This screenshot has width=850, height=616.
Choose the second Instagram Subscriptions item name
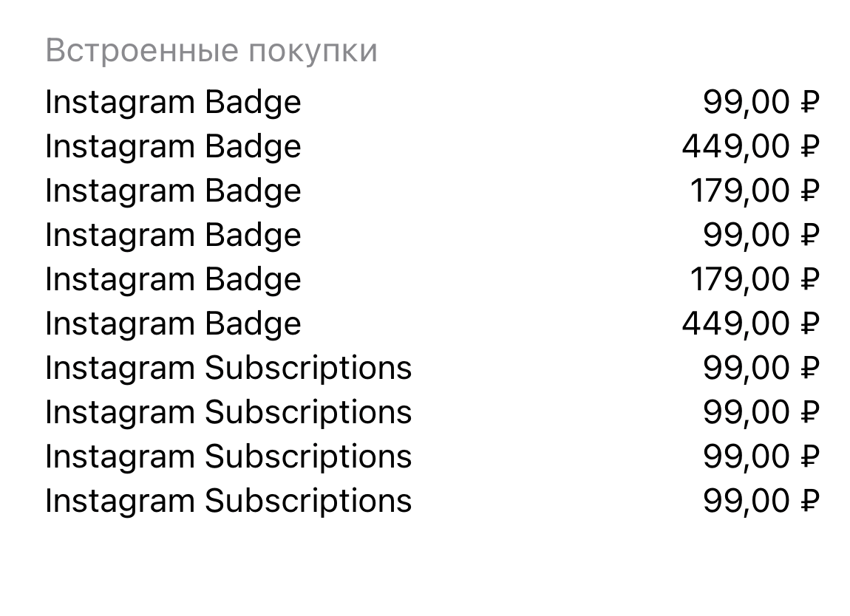(228, 412)
